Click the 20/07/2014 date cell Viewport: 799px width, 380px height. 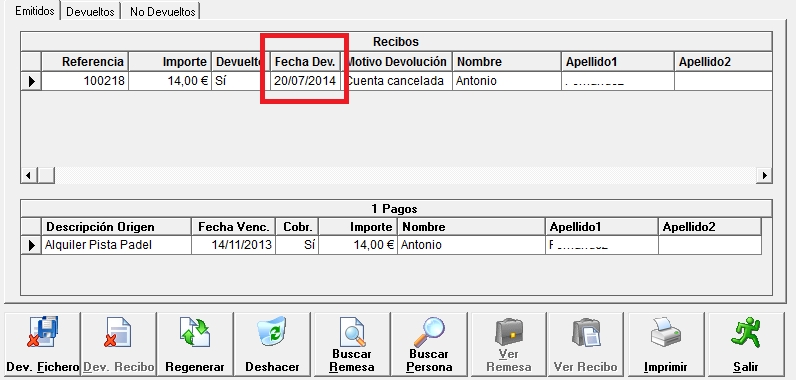pyautogui.click(x=305, y=81)
